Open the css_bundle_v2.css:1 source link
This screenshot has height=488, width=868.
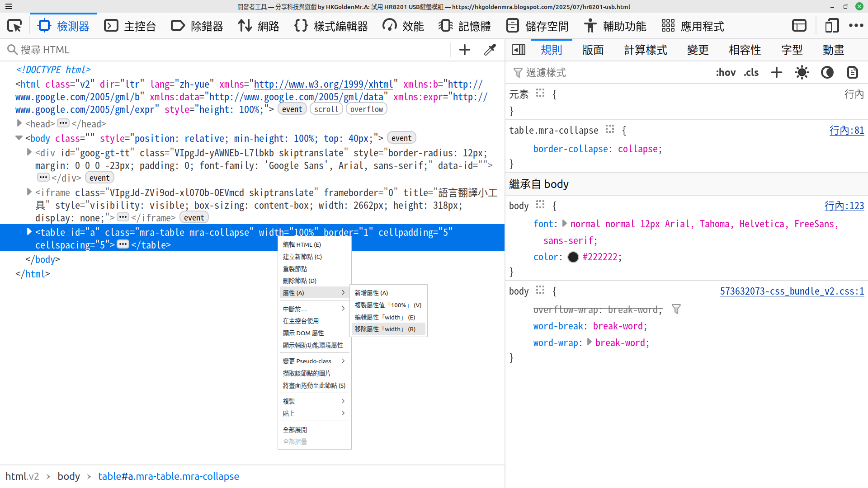pyautogui.click(x=792, y=291)
